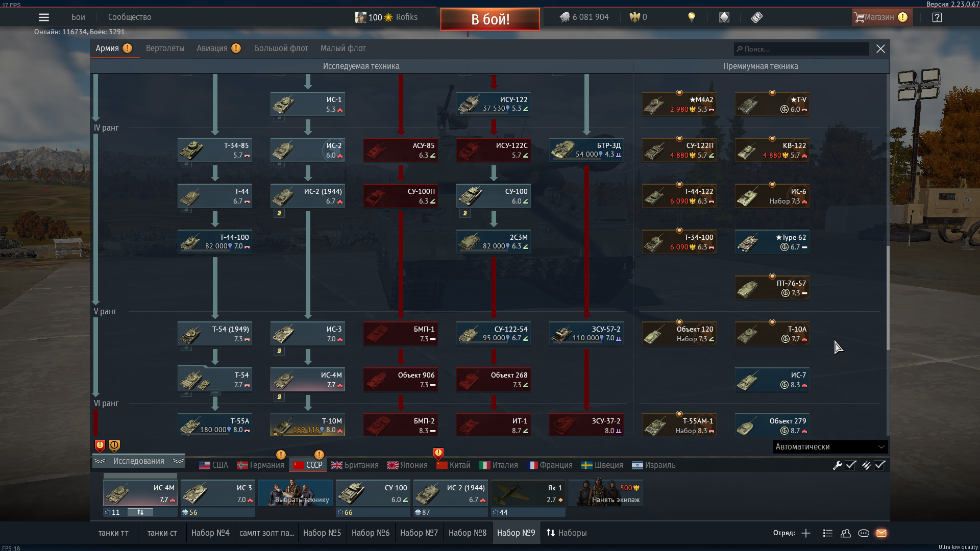Image resolution: width=980 pixels, height=551 pixels.
Task: Click the Поиск search field
Action: pos(801,49)
